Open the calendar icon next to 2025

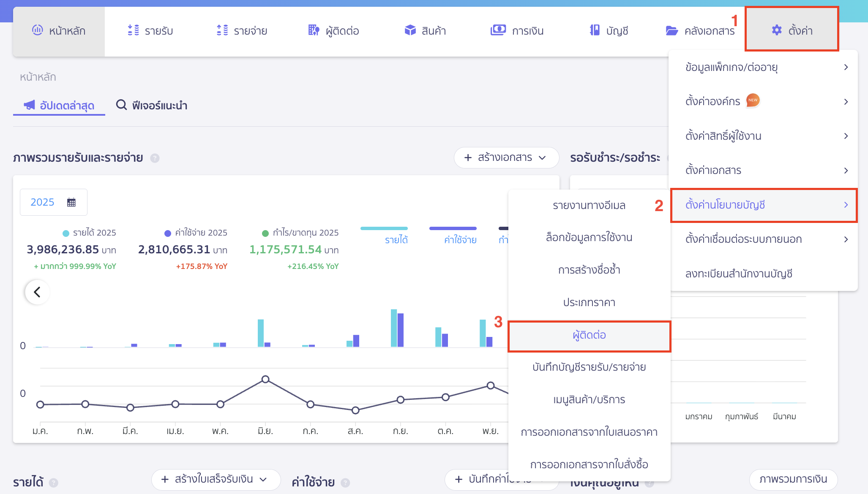tap(72, 202)
